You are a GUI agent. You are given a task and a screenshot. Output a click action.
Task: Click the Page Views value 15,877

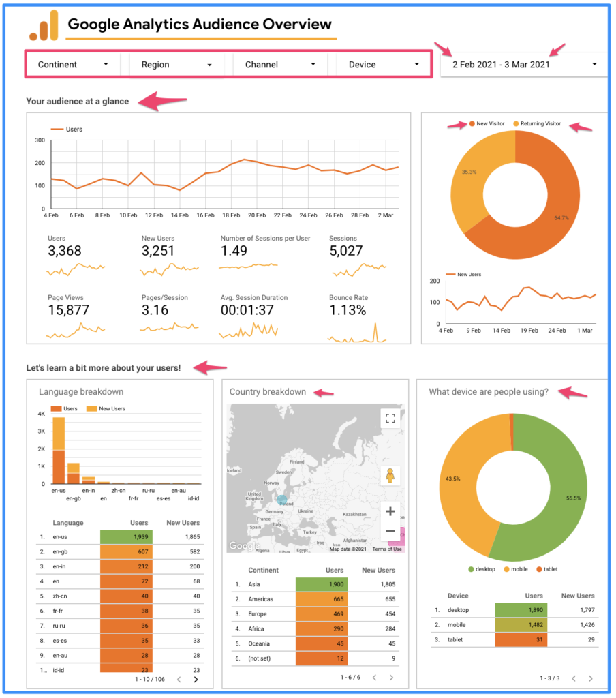click(69, 310)
